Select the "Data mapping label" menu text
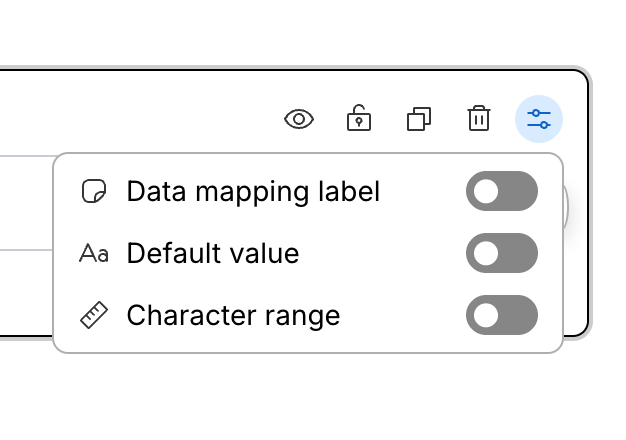The image size is (626, 440). 253,192
